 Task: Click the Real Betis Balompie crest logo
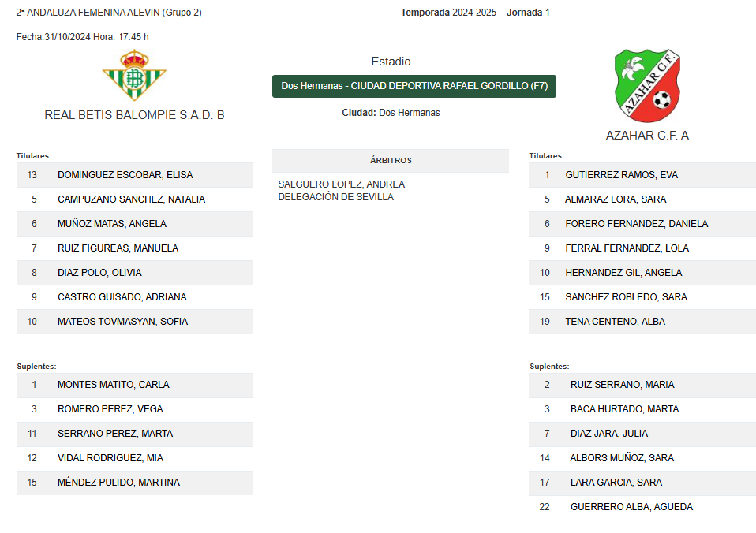pos(134,76)
